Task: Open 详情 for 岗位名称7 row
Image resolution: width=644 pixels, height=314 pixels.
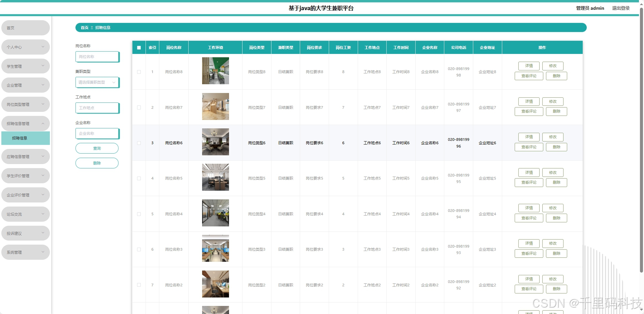Action: (529, 101)
